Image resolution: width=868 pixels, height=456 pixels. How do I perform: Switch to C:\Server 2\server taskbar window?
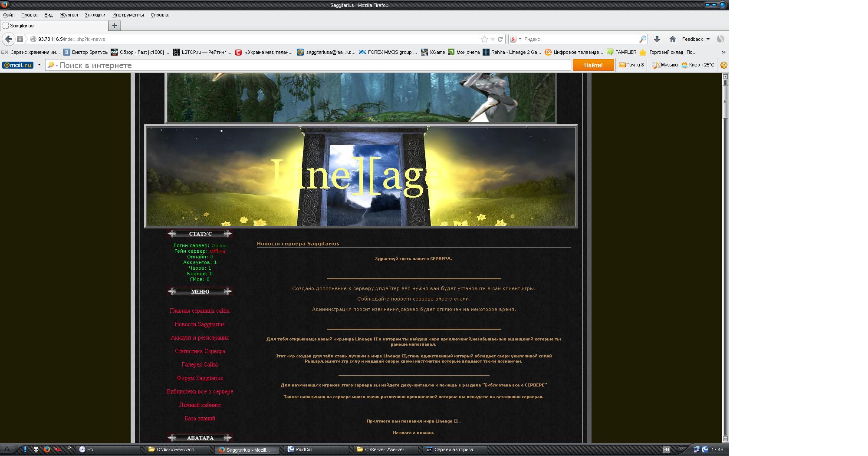(x=386, y=449)
